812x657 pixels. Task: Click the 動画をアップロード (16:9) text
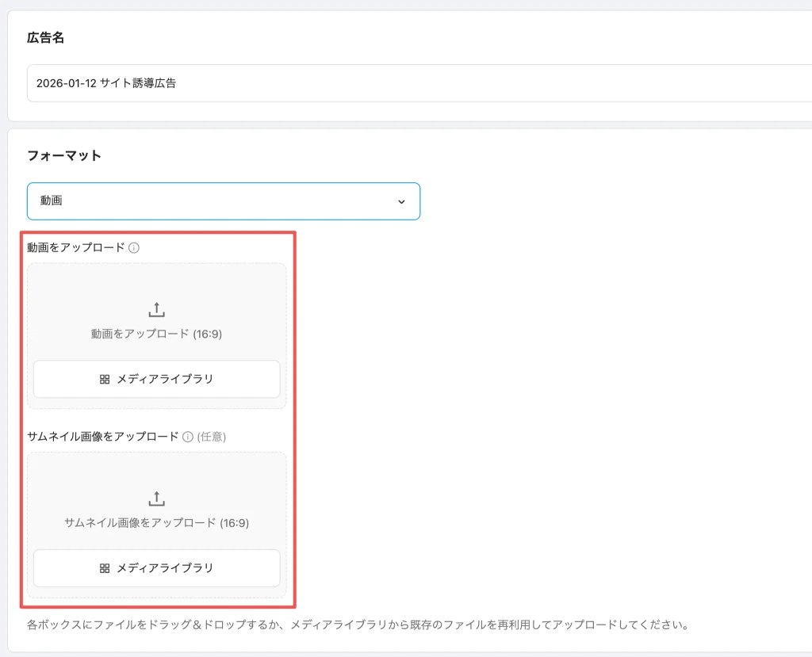[x=156, y=334]
